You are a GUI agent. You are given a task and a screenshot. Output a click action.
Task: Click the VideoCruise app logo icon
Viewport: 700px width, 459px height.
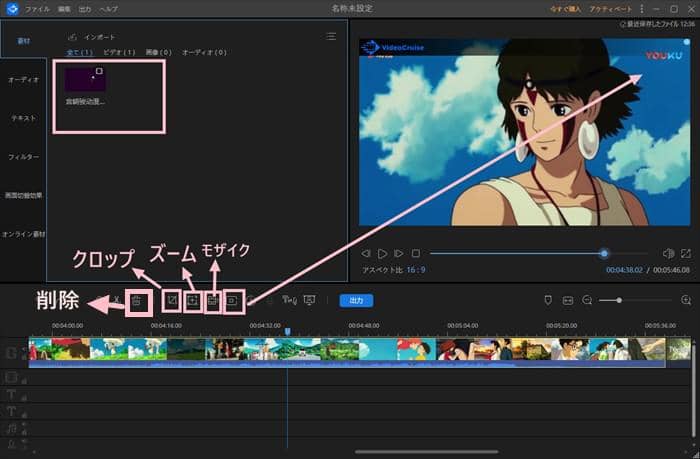(12, 8)
